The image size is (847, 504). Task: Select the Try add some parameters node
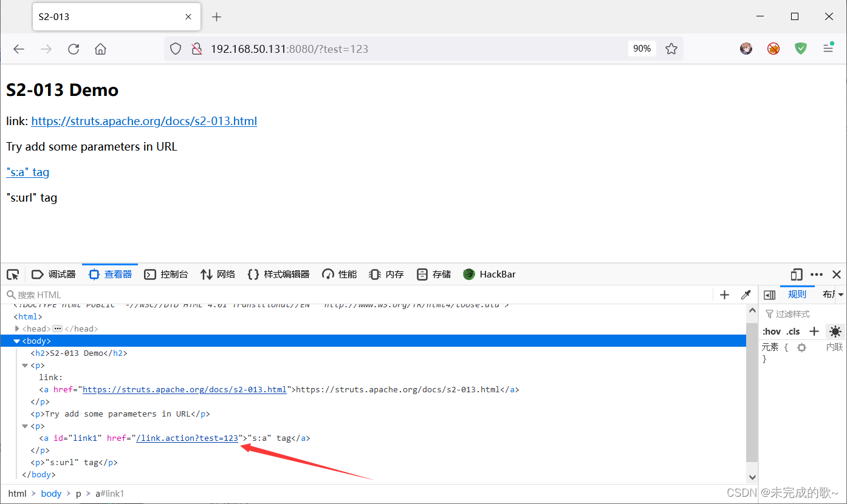120,414
